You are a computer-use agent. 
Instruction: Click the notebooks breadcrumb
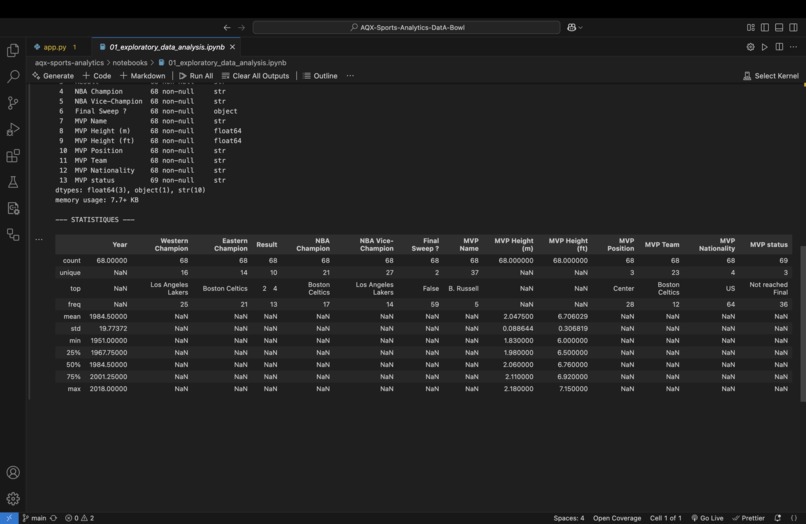click(x=130, y=63)
